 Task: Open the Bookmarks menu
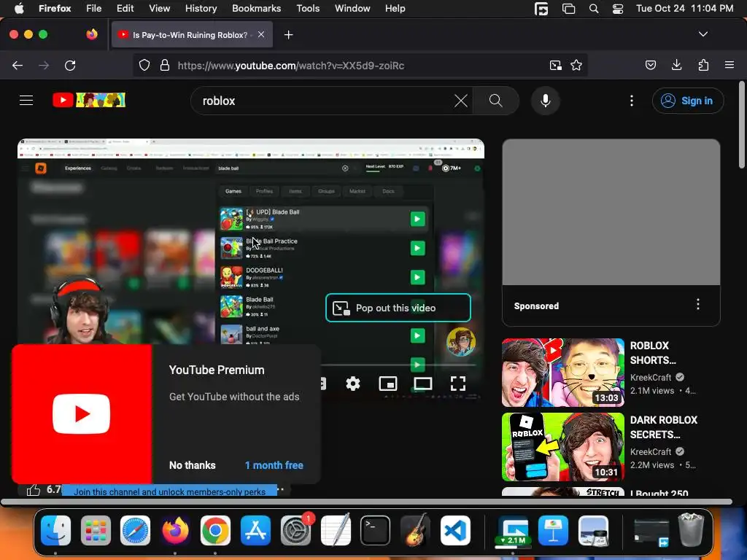[x=256, y=8]
